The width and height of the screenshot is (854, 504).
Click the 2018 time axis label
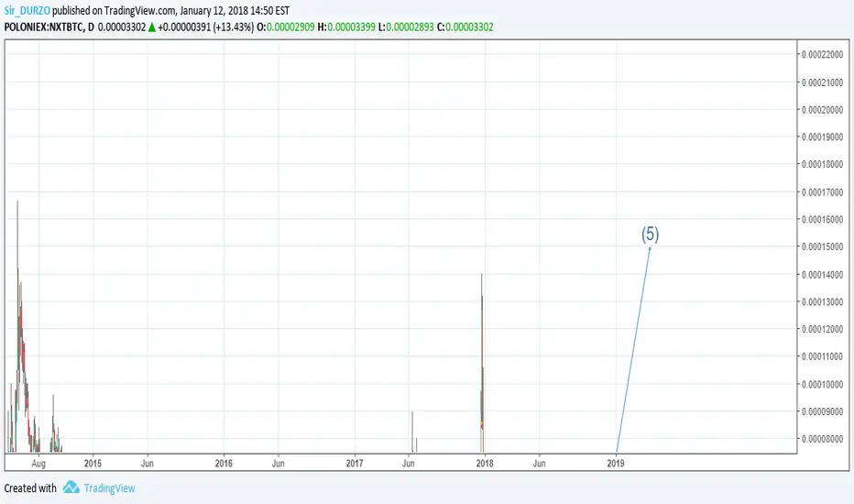(x=485, y=463)
